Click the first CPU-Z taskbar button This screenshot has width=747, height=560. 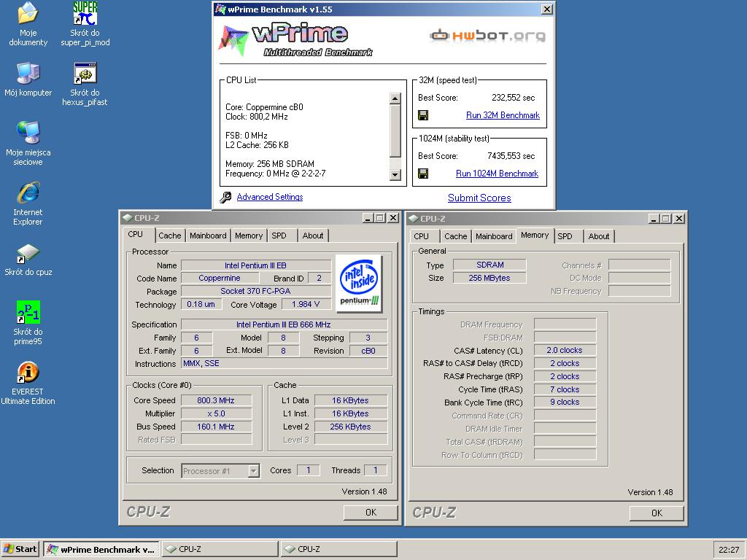click(220, 549)
